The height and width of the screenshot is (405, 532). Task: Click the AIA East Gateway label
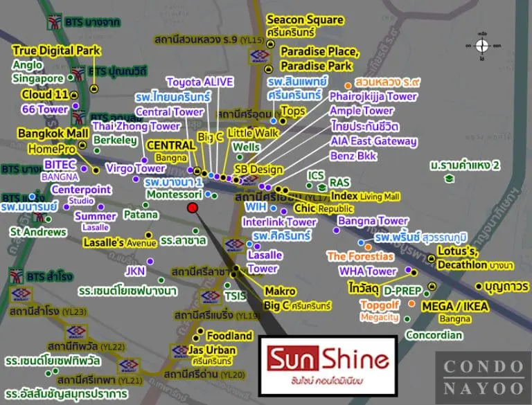point(373,141)
